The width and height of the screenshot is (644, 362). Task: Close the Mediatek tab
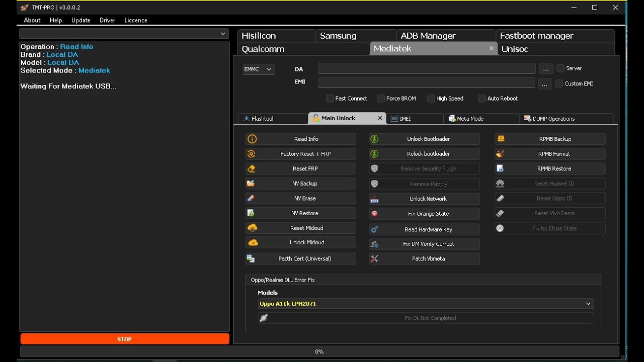(x=491, y=48)
